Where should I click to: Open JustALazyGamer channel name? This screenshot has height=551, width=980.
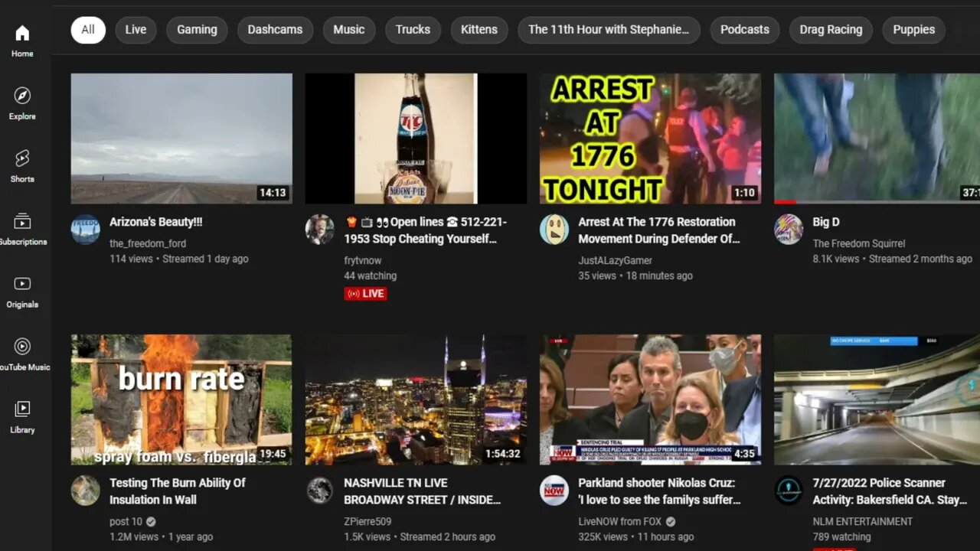point(615,260)
